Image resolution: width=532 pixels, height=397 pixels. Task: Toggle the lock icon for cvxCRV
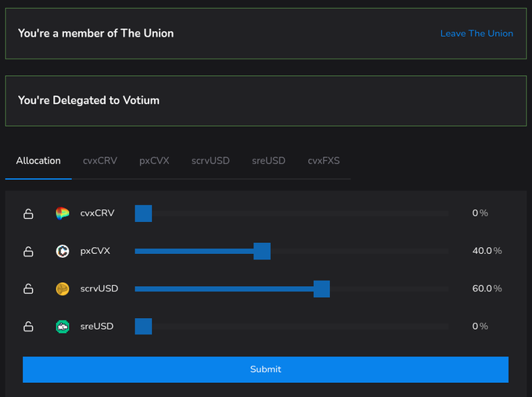[x=28, y=213]
